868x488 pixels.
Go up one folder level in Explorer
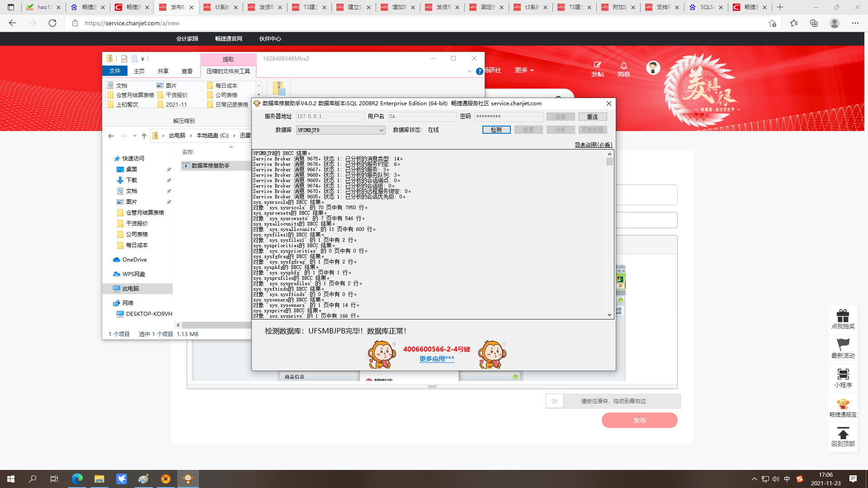coord(144,136)
